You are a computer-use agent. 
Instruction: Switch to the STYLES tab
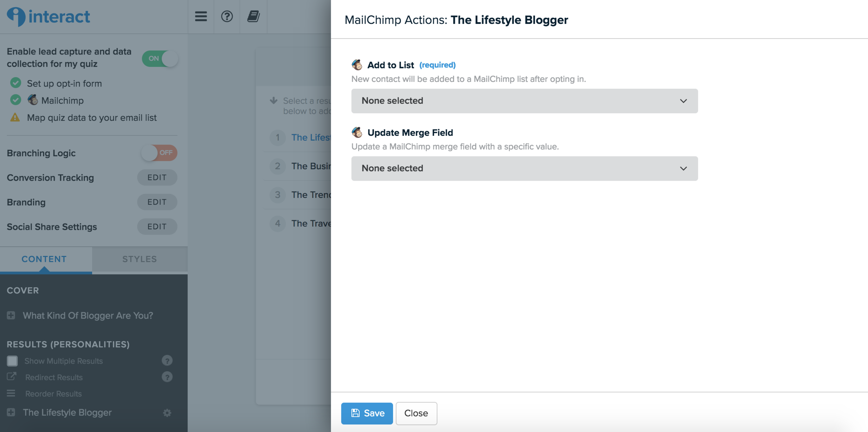click(140, 259)
